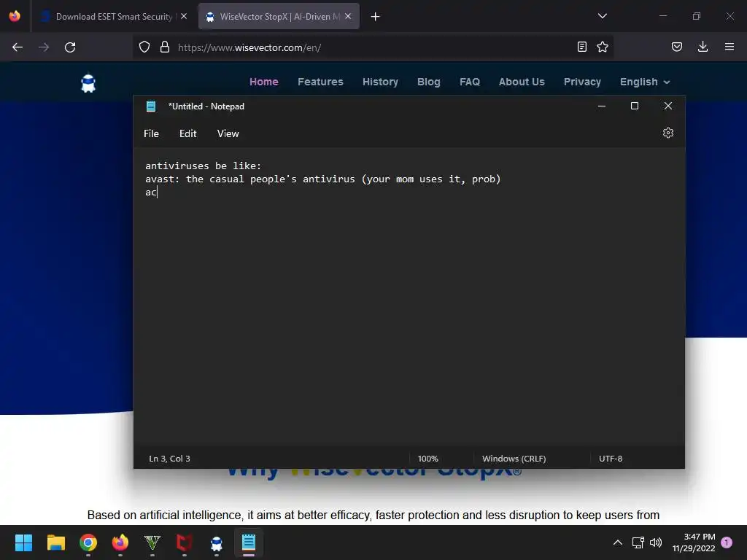This screenshot has width=747, height=560.
Task: Open Firefox downloads panel
Action: coord(703,47)
